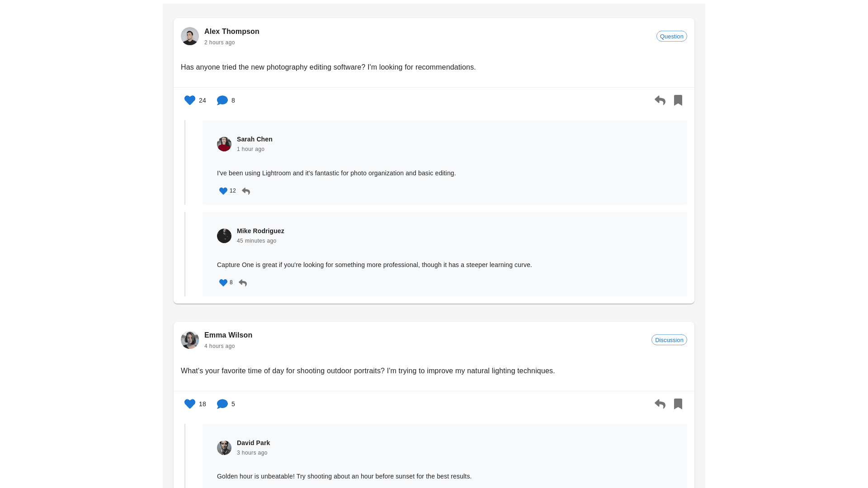Like Sarah Chen's Lightroom comment
The height and width of the screenshot is (488, 868).
223,191
